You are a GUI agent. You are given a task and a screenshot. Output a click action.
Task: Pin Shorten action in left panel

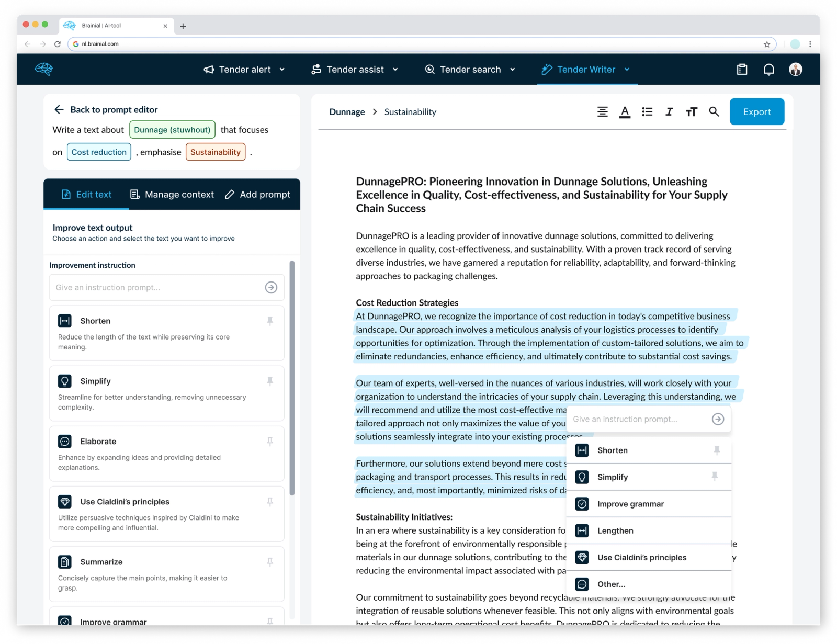pyautogui.click(x=270, y=321)
